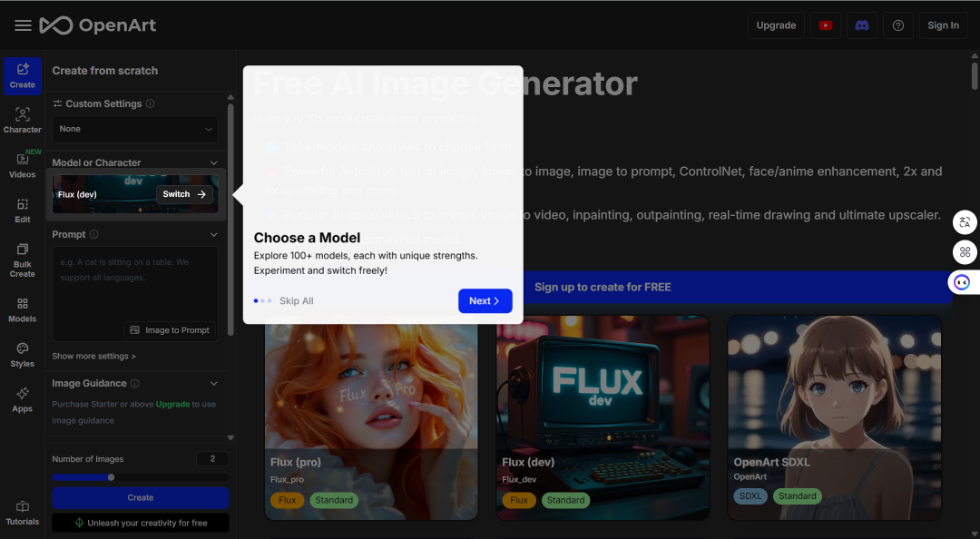Screen dimensions: 980x539
Task: Click Image to Prompt button
Action: coord(170,330)
